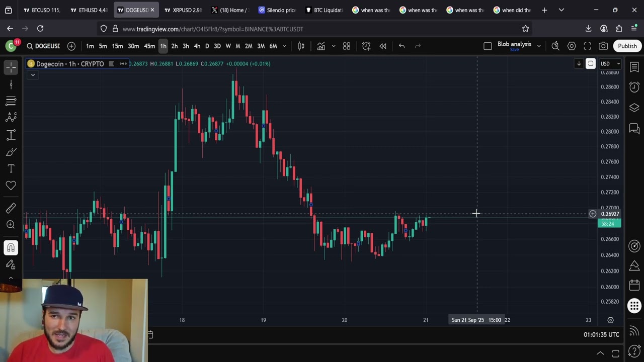Enter fullscreen chart mode
Viewport: 644px width, 362px height.
click(587, 46)
